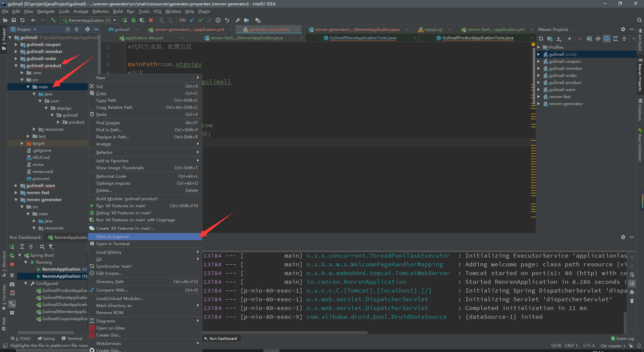644x352 pixels.
Task: Click Reimport All Maven Projects icon
Action: [x=541, y=39]
